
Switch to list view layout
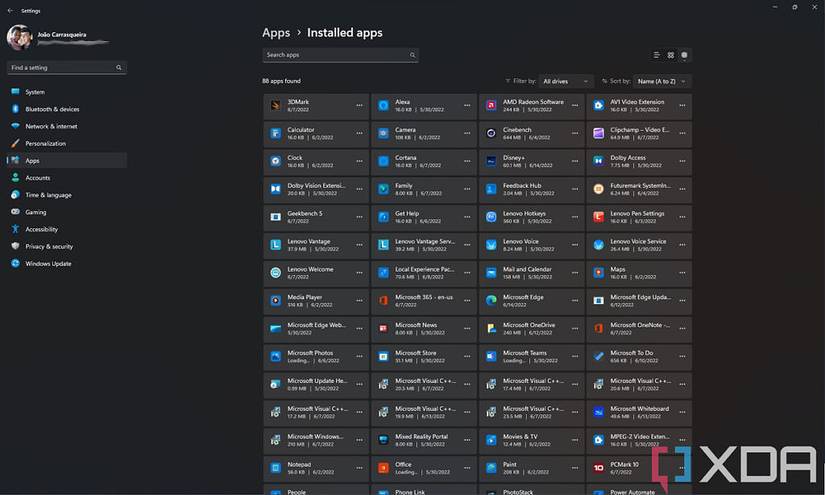(657, 55)
